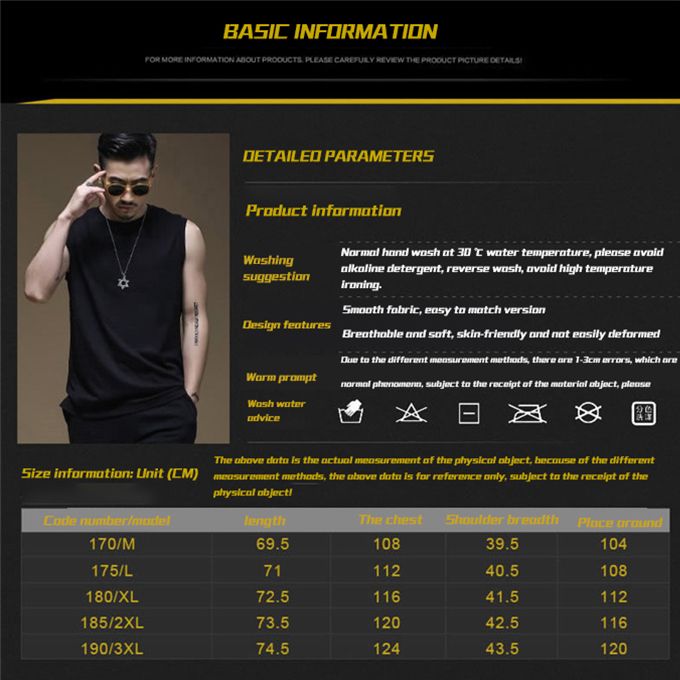Click the dry flat square icon
Screen dimensions: 680x680
(x=468, y=413)
